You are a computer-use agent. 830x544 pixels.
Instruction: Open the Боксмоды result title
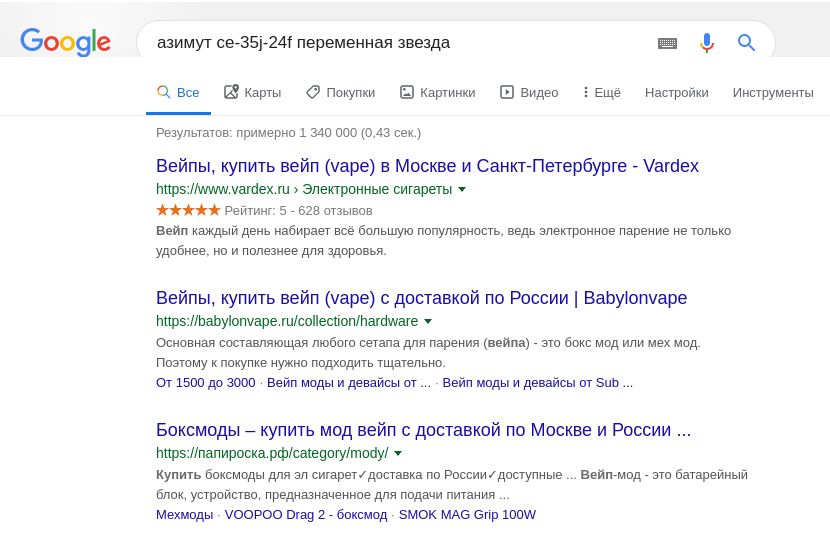tap(423, 430)
